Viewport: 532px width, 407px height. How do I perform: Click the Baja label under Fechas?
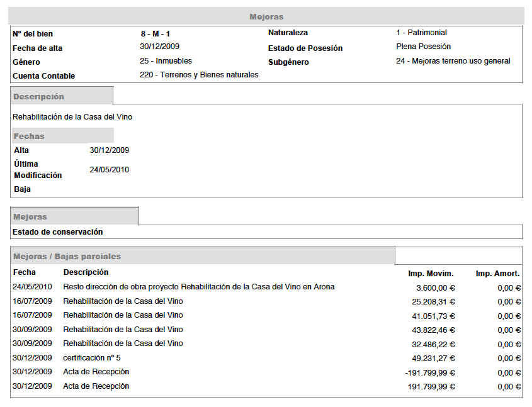click(22, 189)
